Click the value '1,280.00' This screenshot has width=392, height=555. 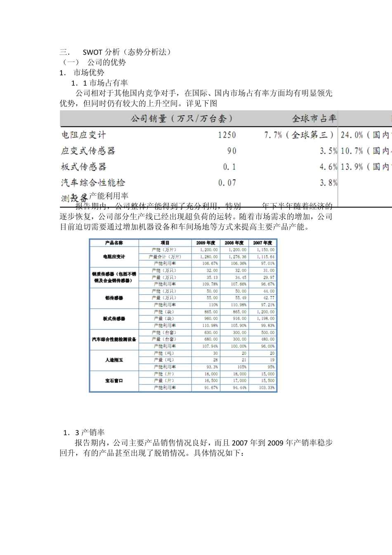coord(209,257)
